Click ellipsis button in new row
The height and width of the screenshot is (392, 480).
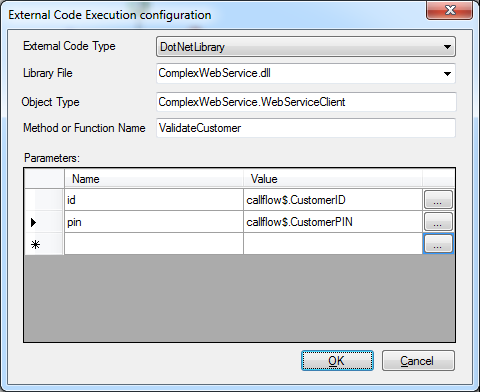pos(438,244)
